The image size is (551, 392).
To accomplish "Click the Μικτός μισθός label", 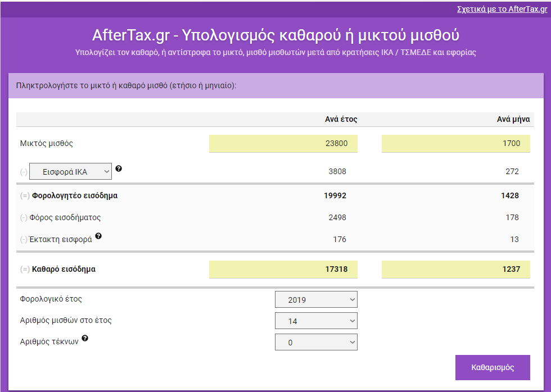I will [46, 143].
